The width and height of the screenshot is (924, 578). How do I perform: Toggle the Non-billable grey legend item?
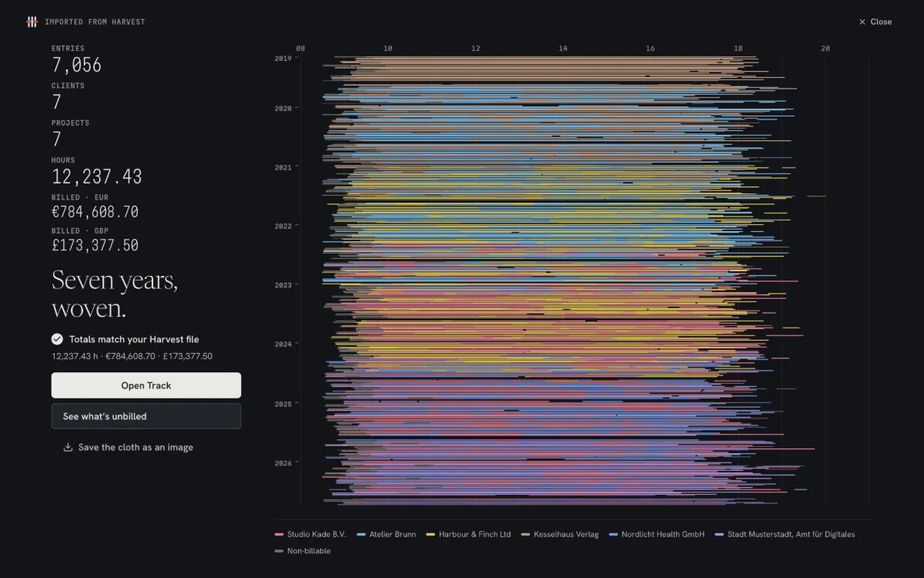303,551
